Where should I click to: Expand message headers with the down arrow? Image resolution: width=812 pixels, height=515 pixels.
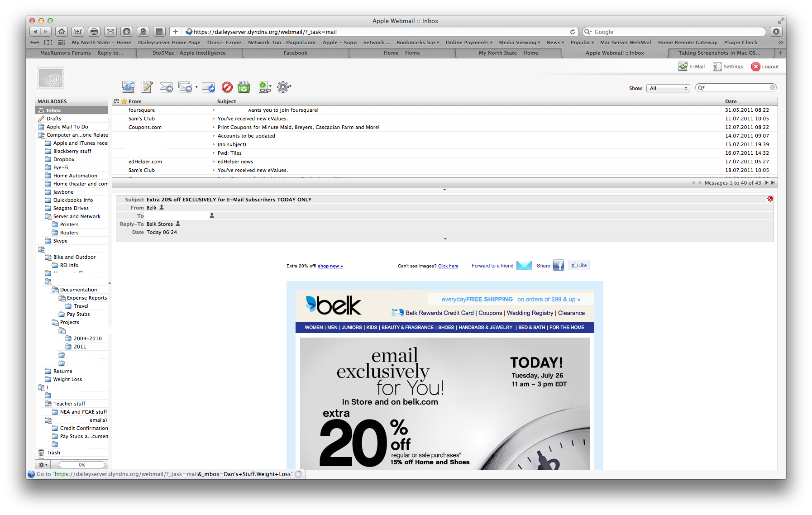tap(445, 239)
